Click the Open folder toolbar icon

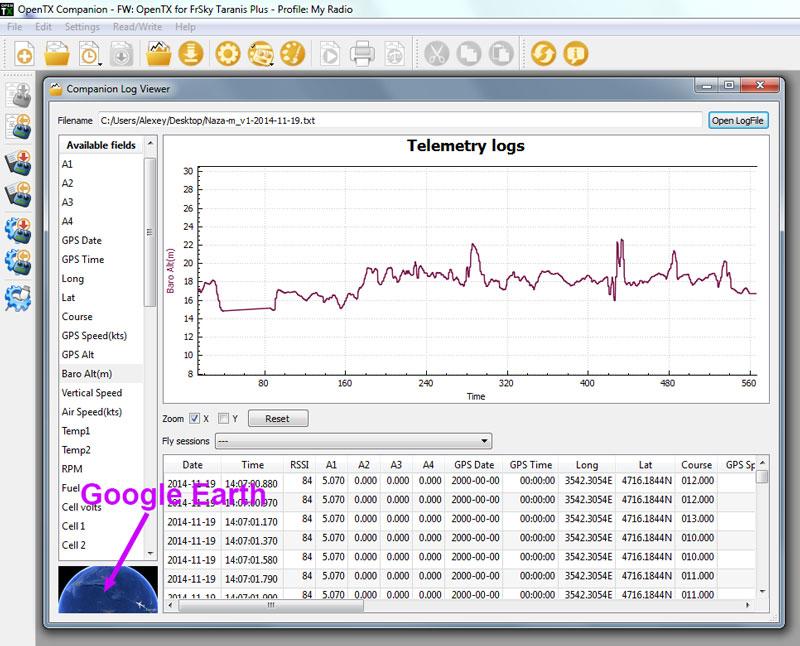click(56, 54)
